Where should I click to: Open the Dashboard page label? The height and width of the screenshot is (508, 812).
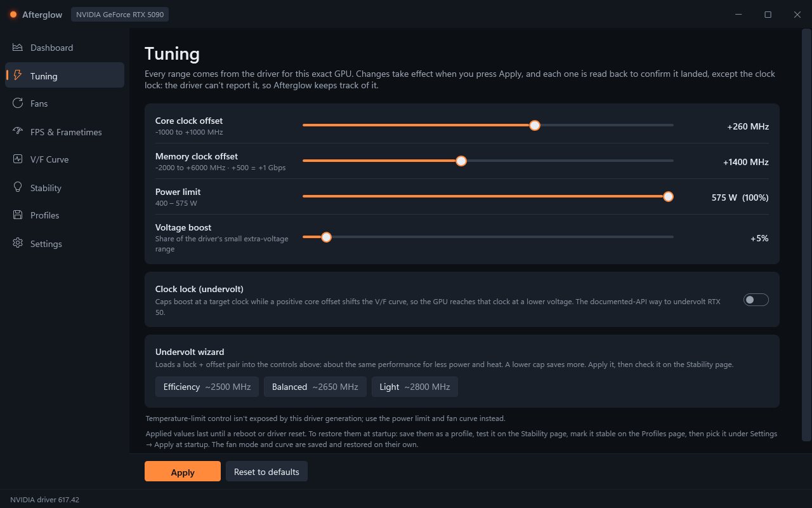pyautogui.click(x=51, y=48)
